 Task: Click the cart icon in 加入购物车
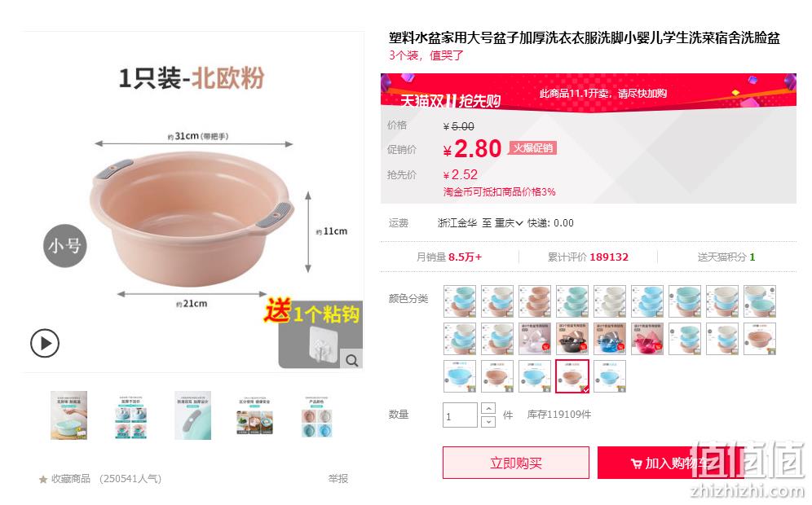coord(636,463)
